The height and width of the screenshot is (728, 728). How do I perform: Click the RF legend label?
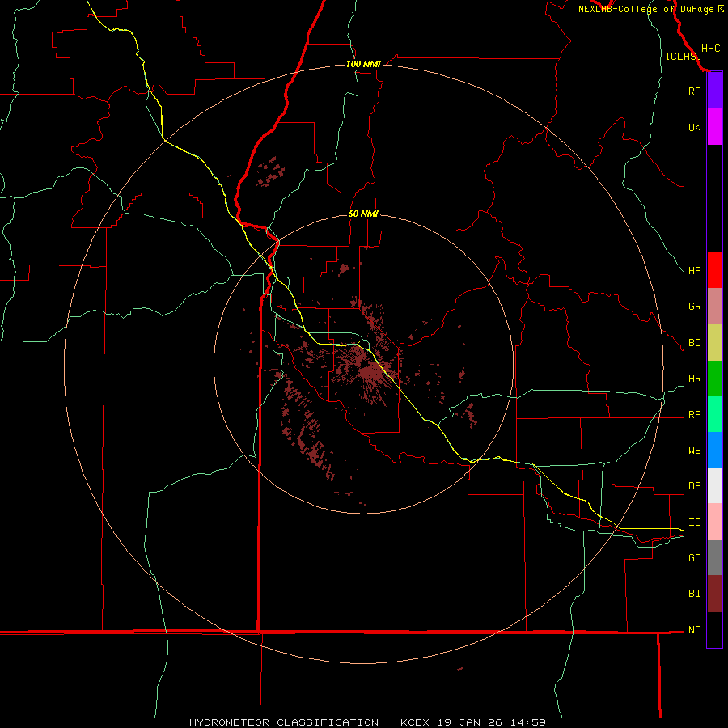[x=694, y=91]
